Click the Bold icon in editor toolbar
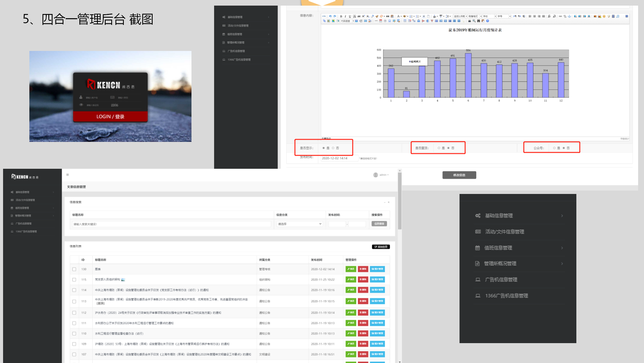The width and height of the screenshot is (644, 363). 341,16
